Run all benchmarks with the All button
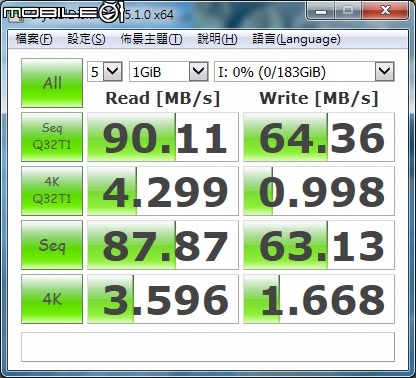This screenshot has height=378, width=416. [x=52, y=83]
